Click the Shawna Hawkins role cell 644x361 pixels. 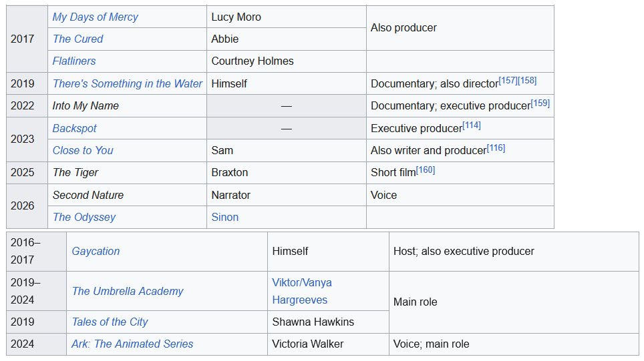328,322
